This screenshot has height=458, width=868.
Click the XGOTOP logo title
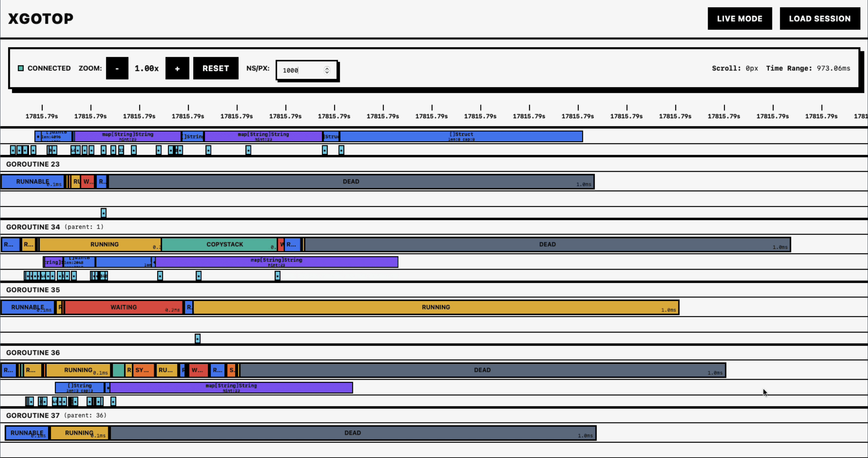coord(41,19)
